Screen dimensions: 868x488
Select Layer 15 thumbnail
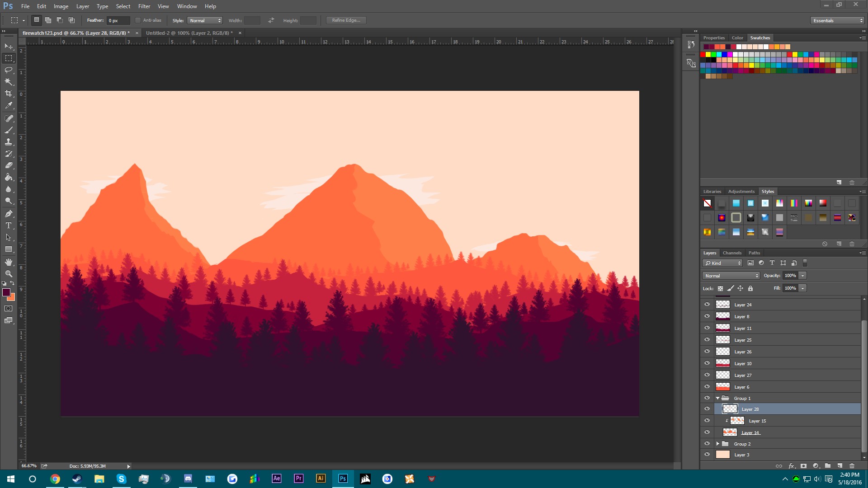(x=737, y=421)
